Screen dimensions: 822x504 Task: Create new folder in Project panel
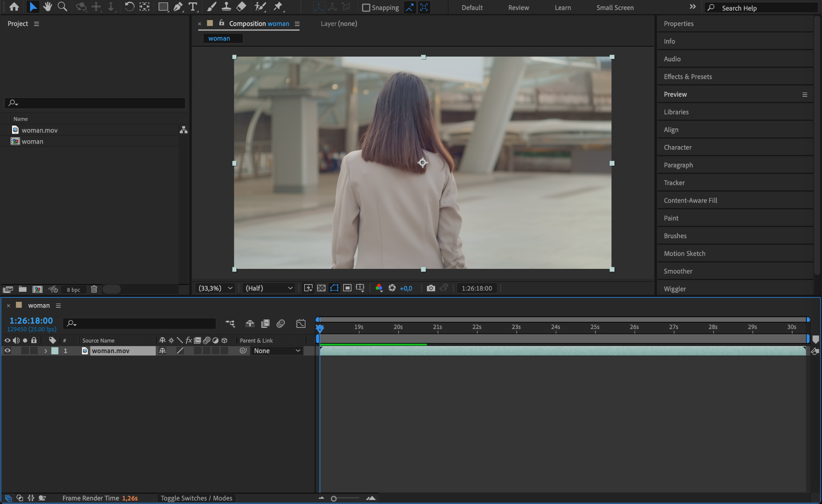click(23, 289)
